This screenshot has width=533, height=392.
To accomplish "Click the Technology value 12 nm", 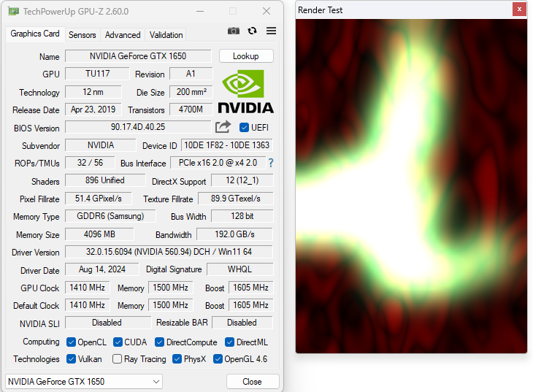I will 93,92.
